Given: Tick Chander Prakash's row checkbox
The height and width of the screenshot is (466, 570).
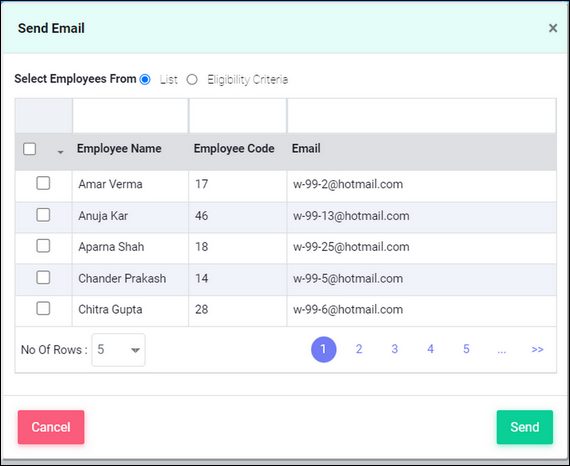Looking at the screenshot, I should coord(43,278).
